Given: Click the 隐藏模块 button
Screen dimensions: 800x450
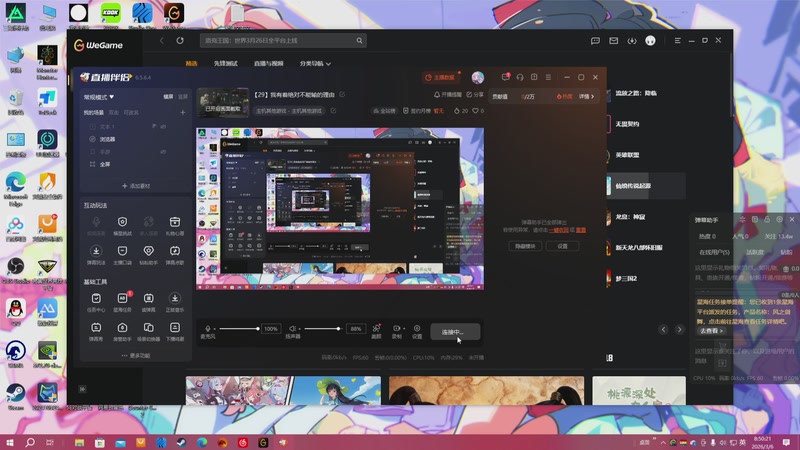Looking at the screenshot, I should click(x=525, y=246).
